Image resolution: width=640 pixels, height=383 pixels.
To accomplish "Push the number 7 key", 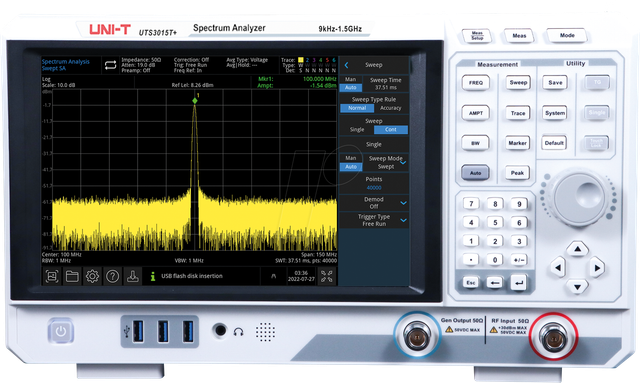I will click(x=471, y=204).
